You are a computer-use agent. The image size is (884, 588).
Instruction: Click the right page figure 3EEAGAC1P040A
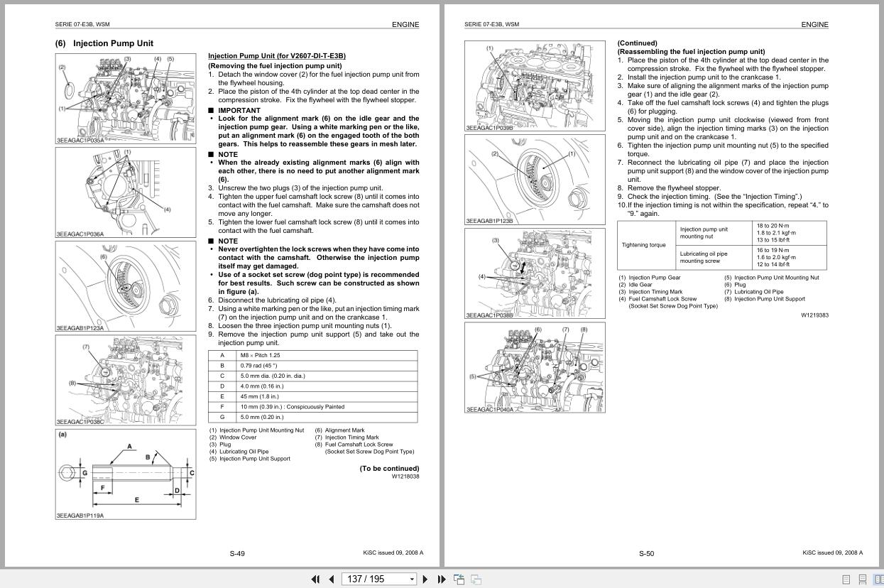pyautogui.click(x=535, y=367)
